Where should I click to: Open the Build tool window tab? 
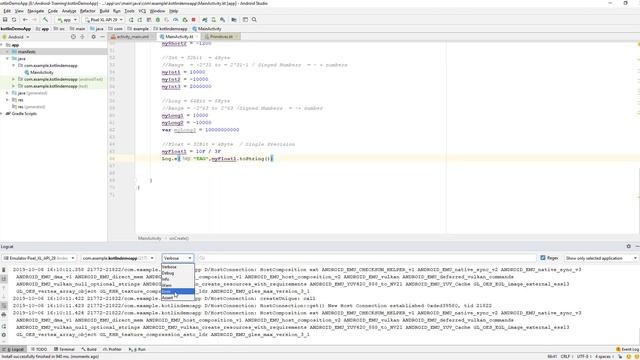tap(89, 349)
